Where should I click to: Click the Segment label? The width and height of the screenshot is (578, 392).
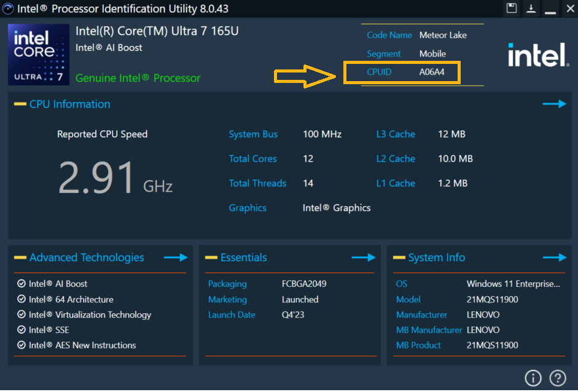(384, 54)
